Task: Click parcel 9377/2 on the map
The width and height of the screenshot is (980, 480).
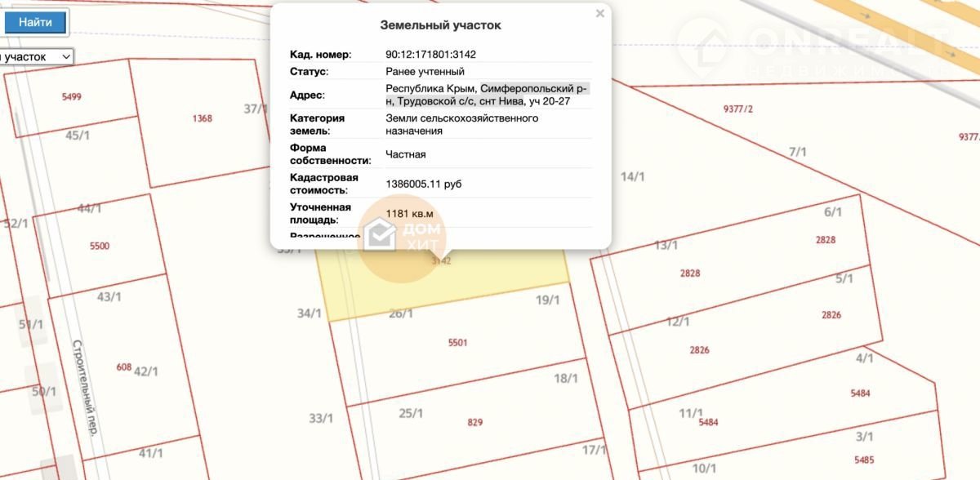Action: click(737, 109)
